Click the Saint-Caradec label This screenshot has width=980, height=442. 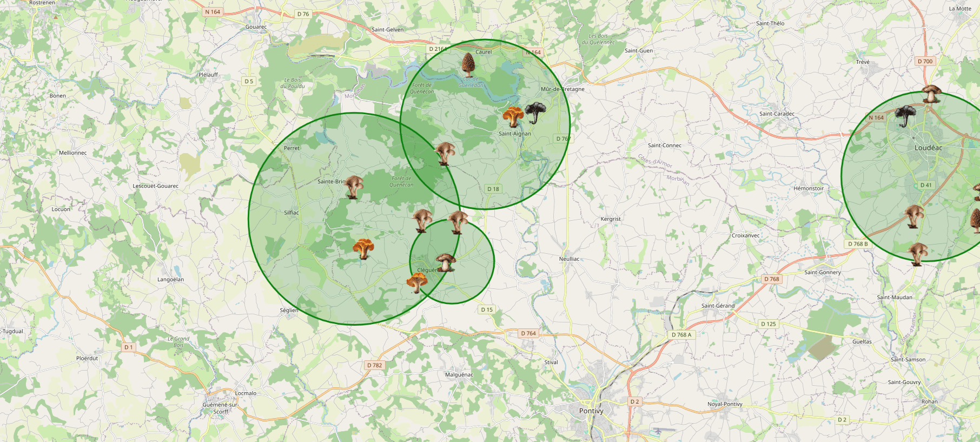coord(777,114)
